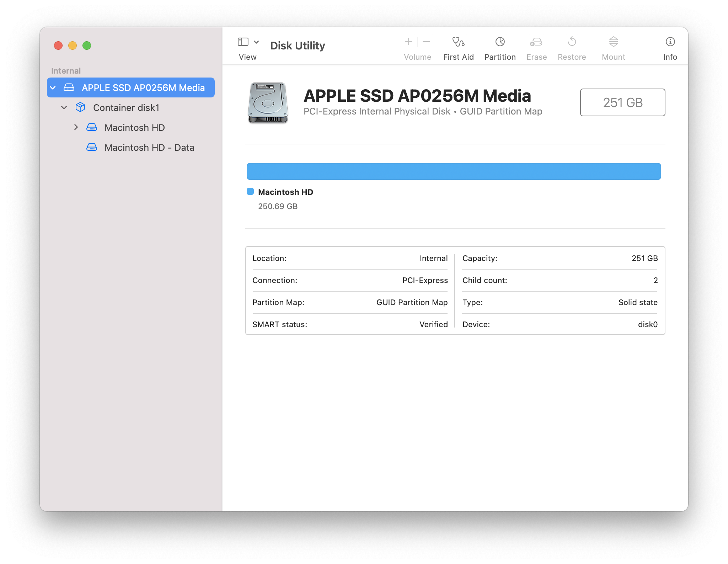Close the Disk Utility window

(x=58, y=46)
